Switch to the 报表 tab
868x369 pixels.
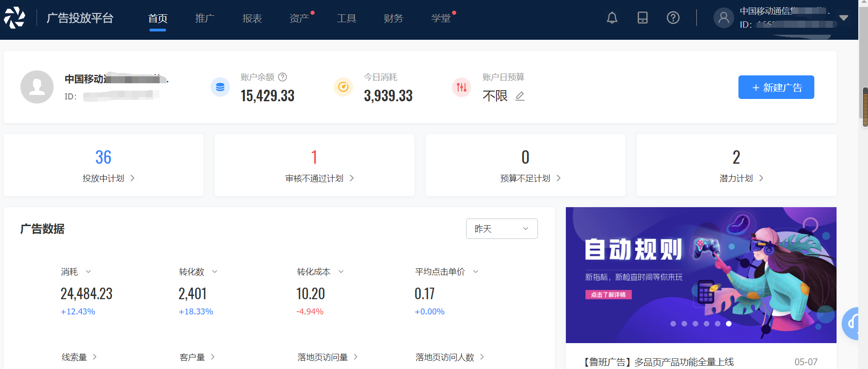pos(252,18)
